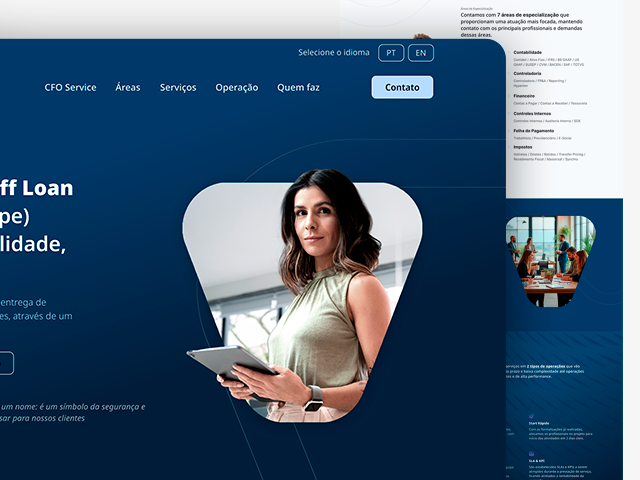Switch language to PT
The image size is (640, 480).
tap(391, 53)
